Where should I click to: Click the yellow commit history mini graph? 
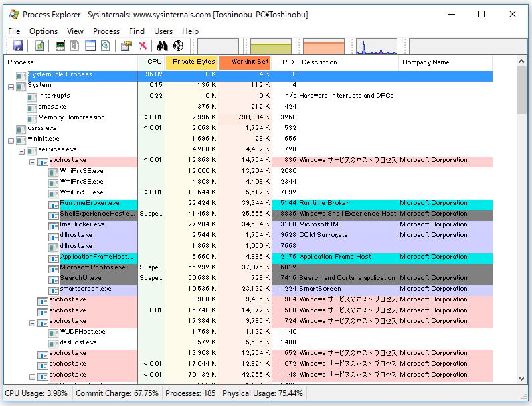click(x=271, y=46)
